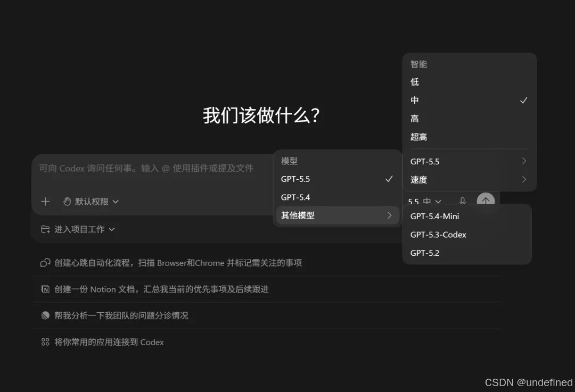Open the 进入项目工作 dropdown
The height and width of the screenshot is (392, 575).
tap(78, 229)
